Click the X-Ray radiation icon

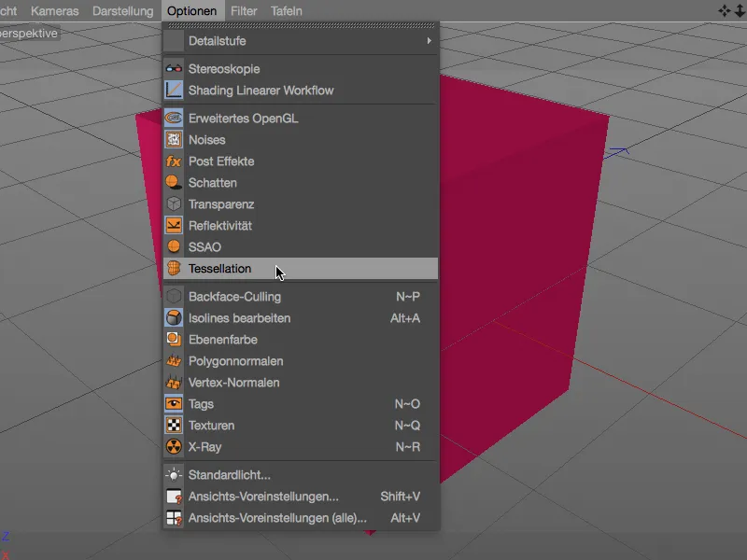174,446
